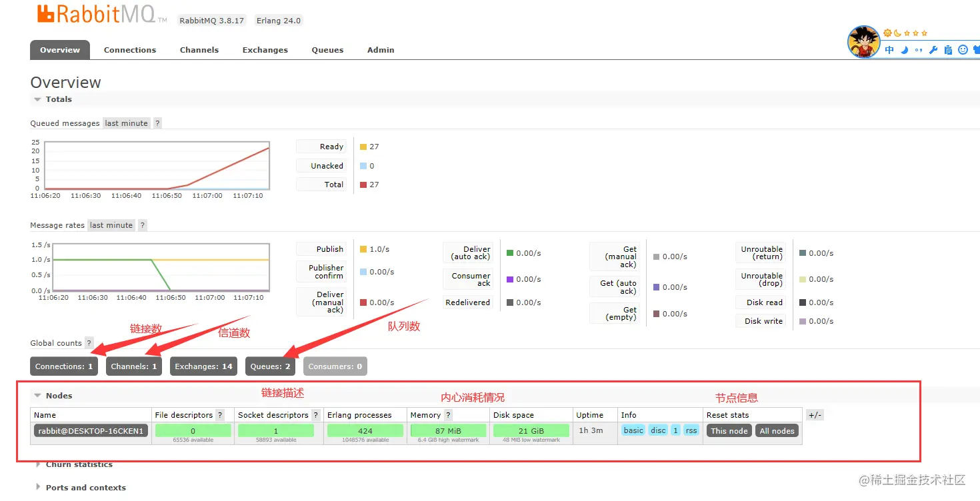Image resolution: width=980 pixels, height=501 pixels.
Task: Click the 'This node' reset stats button
Action: click(729, 431)
